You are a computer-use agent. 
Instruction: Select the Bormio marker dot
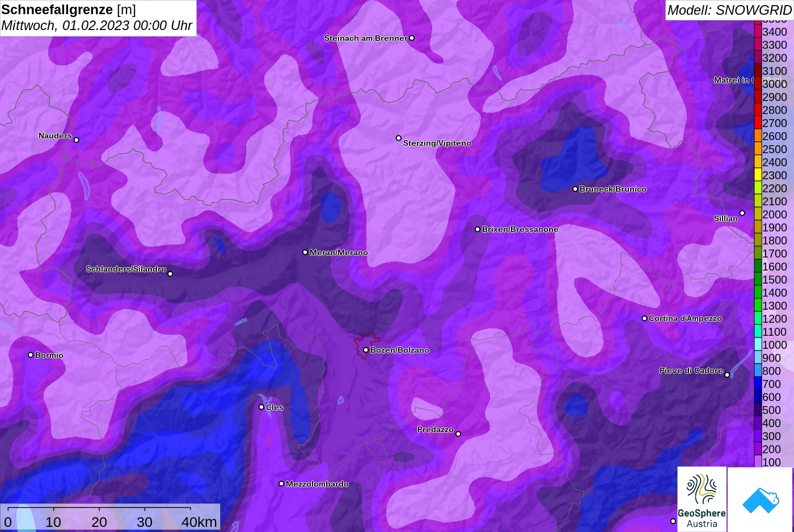point(31,355)
